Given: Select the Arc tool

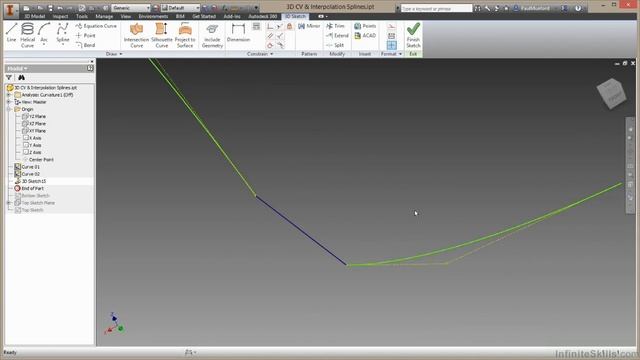Looking at the screenshot, I should coord(44,33).
